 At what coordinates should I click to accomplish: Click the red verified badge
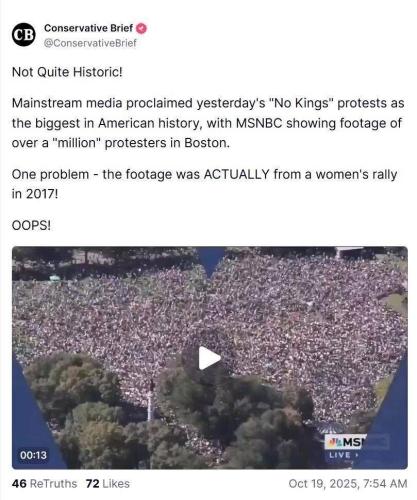142,29
